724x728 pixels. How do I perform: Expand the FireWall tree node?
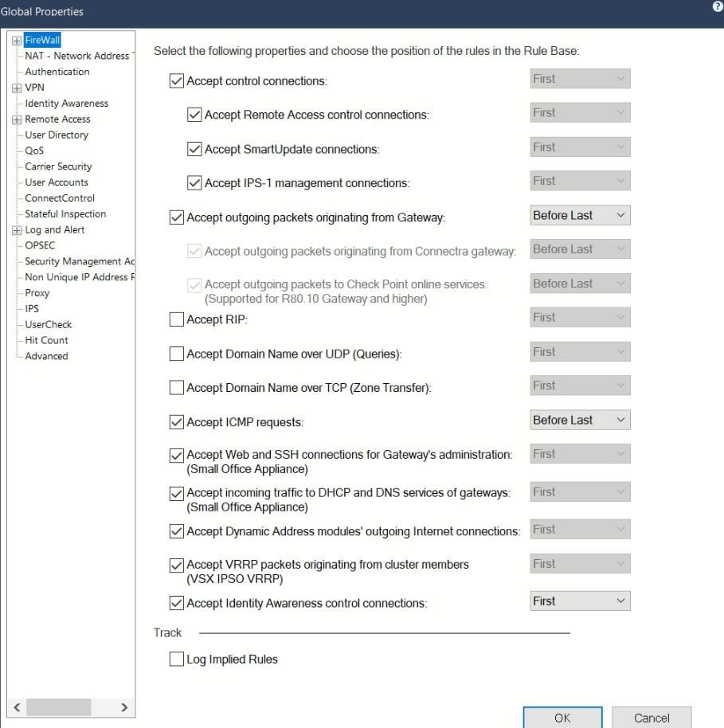18,40
